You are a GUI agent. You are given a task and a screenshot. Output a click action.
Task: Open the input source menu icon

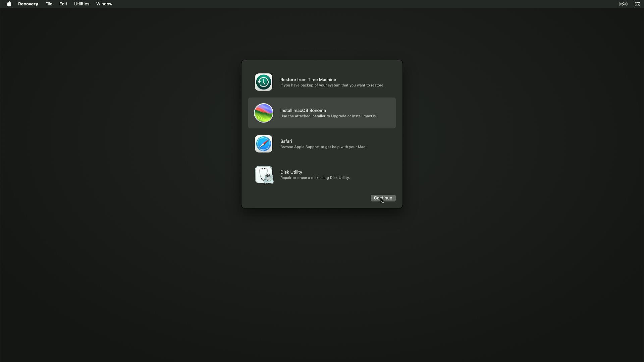click(637, 4)
